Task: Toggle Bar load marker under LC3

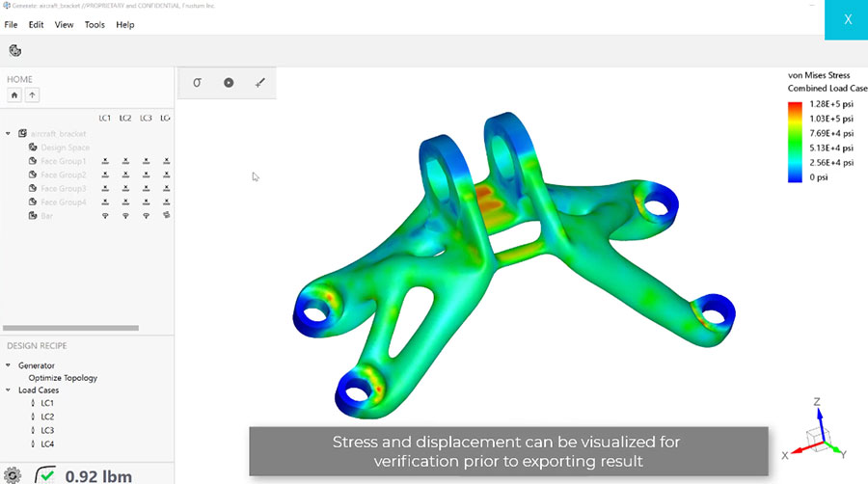Action: pos(146,215)
